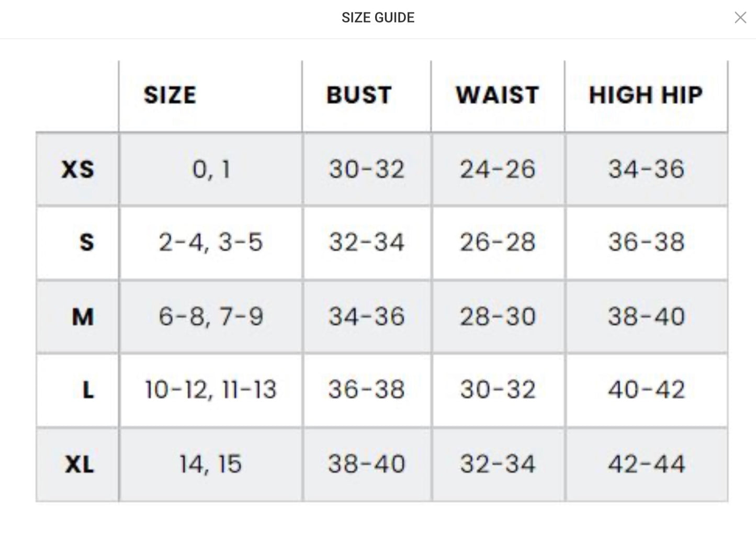Click the BUST column header
Viewport: 756px width, 533px height.
pyautogui.click(x=359, y=95)
